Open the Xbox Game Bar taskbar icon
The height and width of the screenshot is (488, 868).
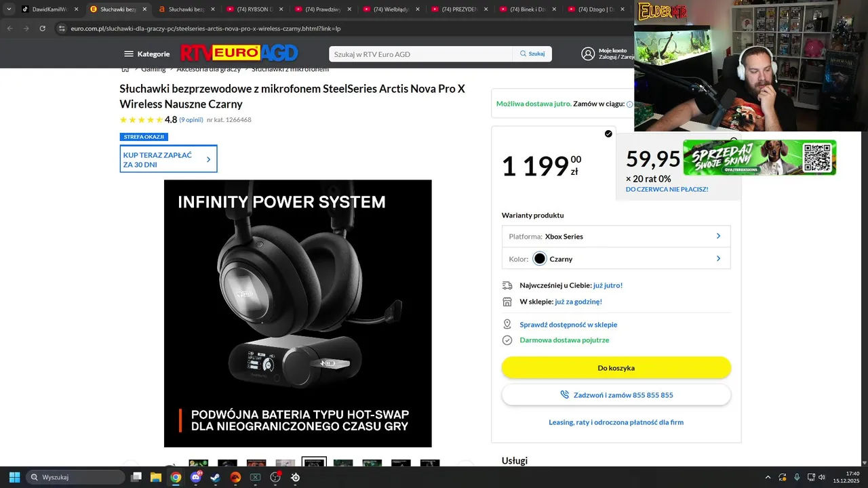(255, 477)
